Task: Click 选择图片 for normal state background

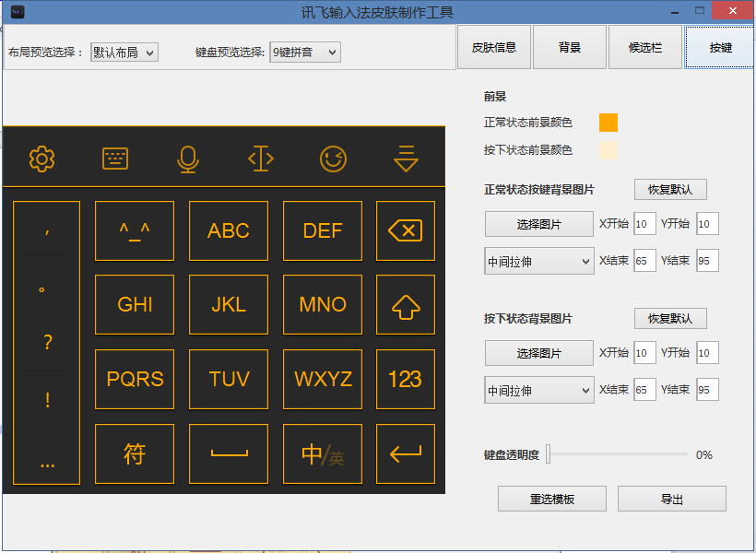Action: (539, 224)
